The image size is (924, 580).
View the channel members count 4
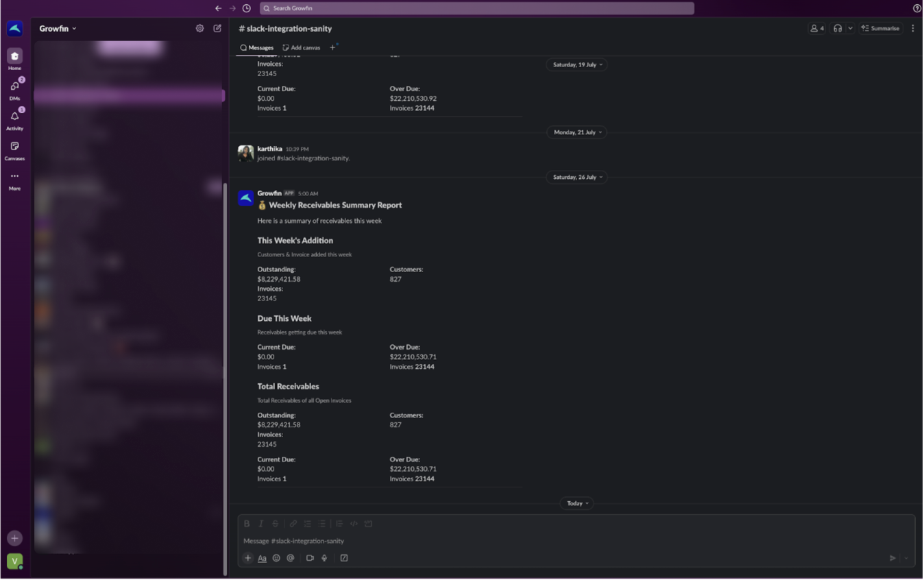pos(817,28)
